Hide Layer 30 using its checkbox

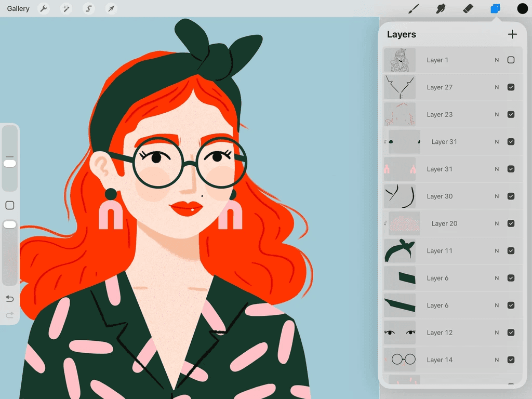(x=511, y=196)
